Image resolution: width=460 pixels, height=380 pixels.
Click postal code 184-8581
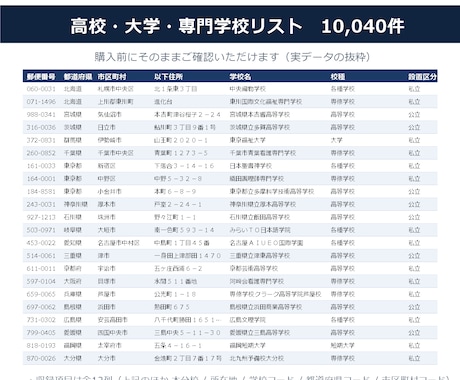[x=41, y=192]
